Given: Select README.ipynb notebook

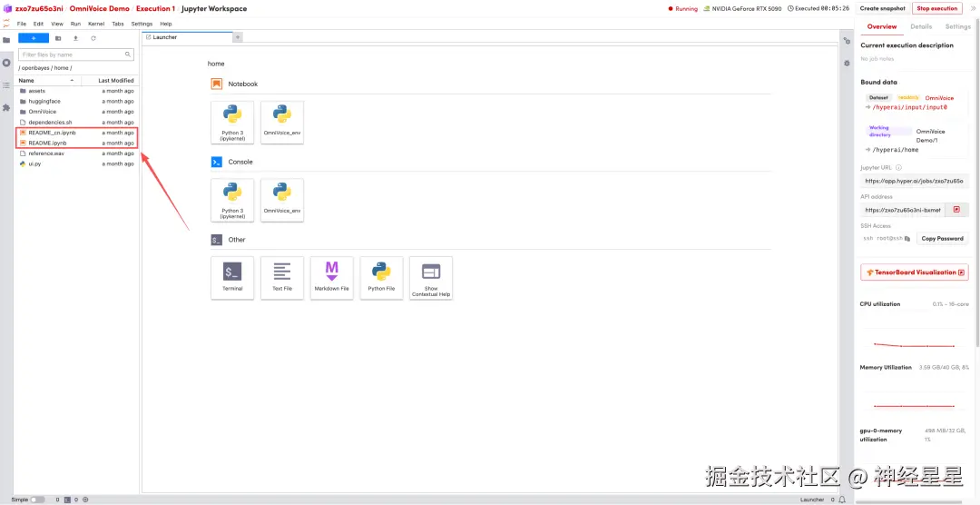Looking at the screenshot, I should click(x=76, y=143).
